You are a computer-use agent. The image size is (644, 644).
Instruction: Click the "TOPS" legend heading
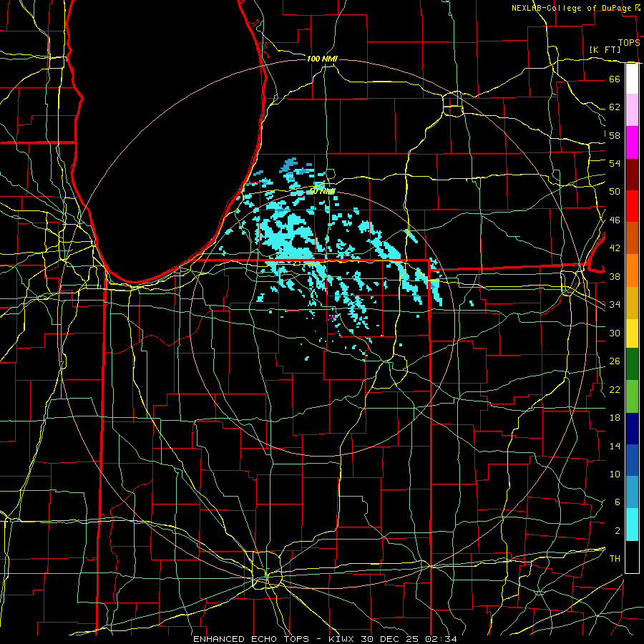[629, 43]
